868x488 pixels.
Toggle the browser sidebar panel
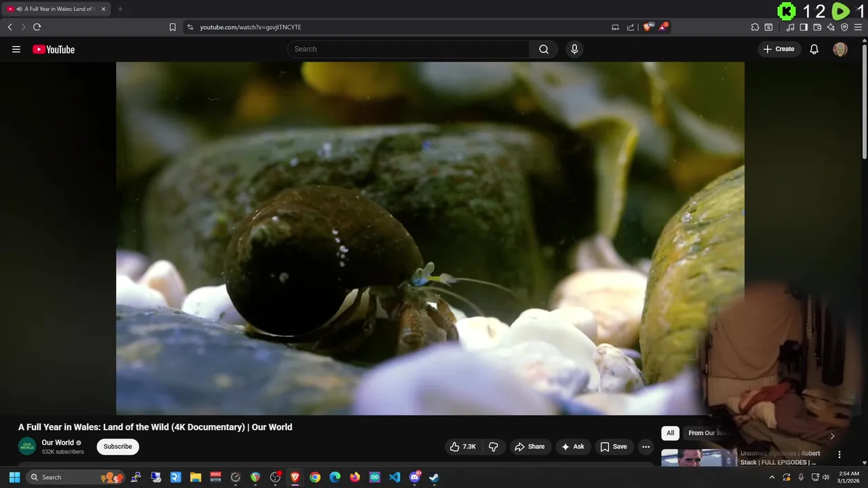(804, 27)
